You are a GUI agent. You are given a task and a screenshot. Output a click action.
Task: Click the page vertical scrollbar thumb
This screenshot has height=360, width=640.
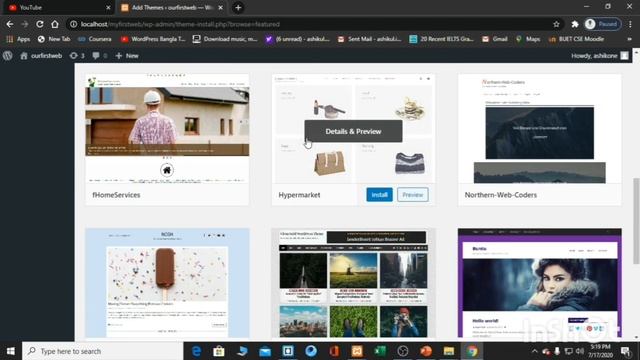(636, 221)
